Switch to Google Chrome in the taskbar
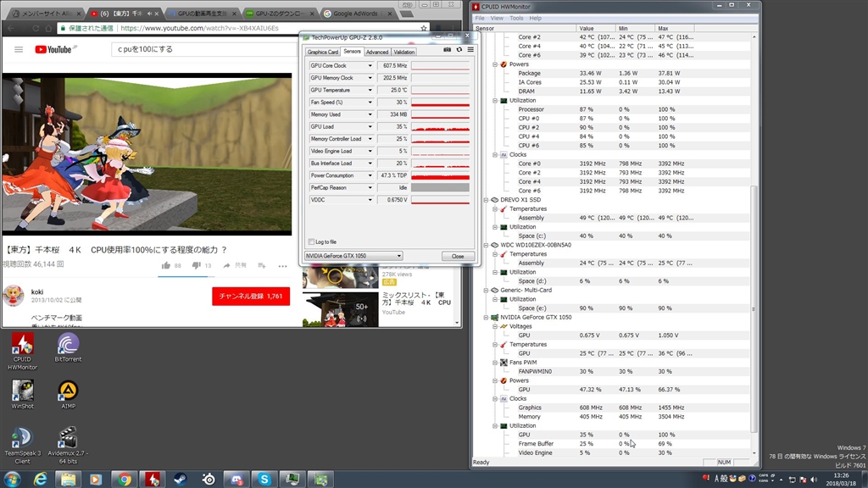868x488 pixels. point(124,480)
